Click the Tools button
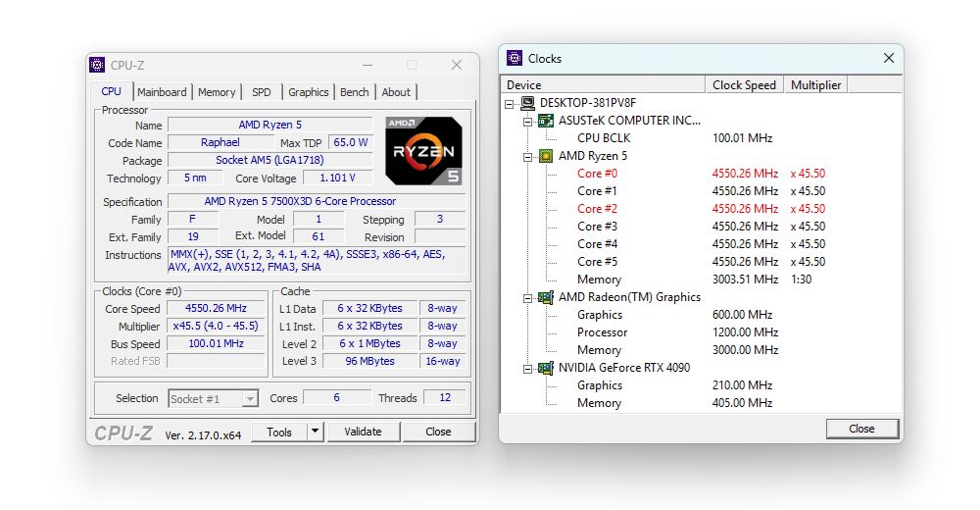 click(x=279, y=432)
